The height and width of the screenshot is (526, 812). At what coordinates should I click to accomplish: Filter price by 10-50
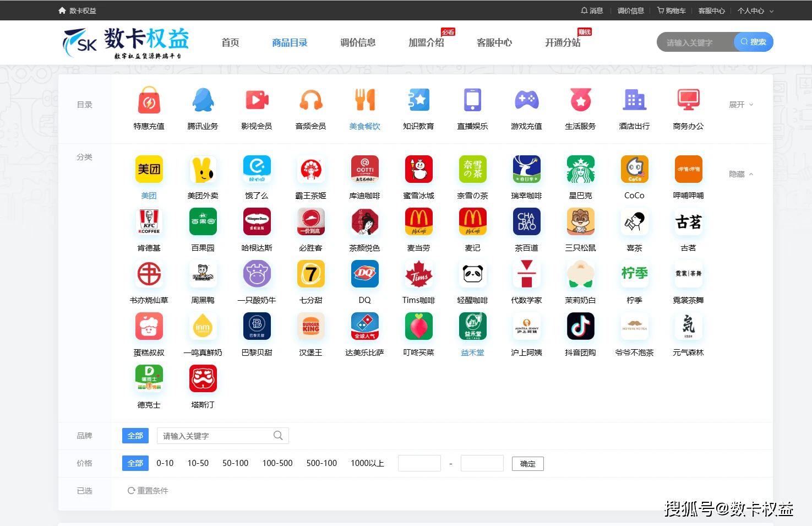198,463
